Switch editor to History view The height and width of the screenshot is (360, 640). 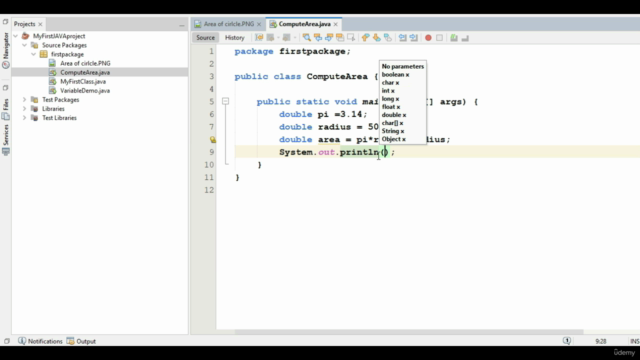[235, 38]
